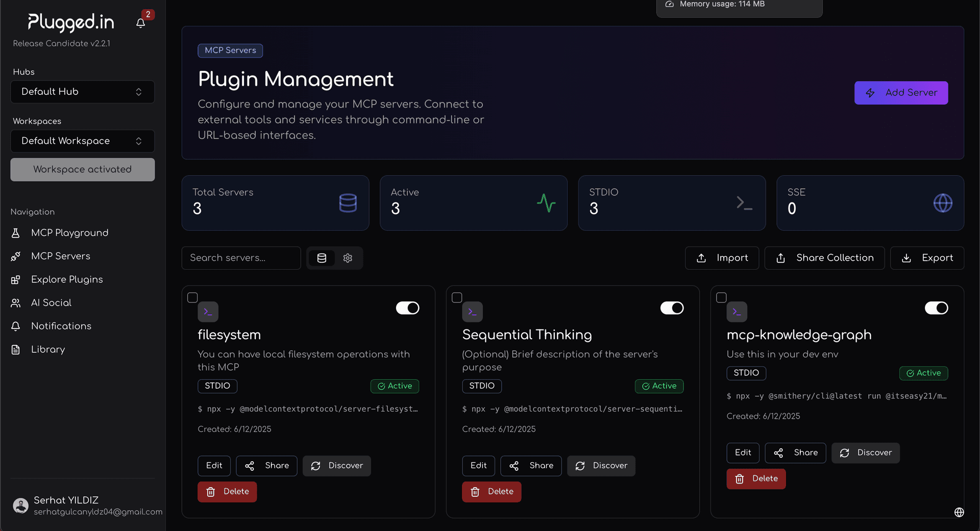Open Notifications in the sidebar
Image resolution: width=980 pixels, height=531 pixels.
tap(61, 326)
